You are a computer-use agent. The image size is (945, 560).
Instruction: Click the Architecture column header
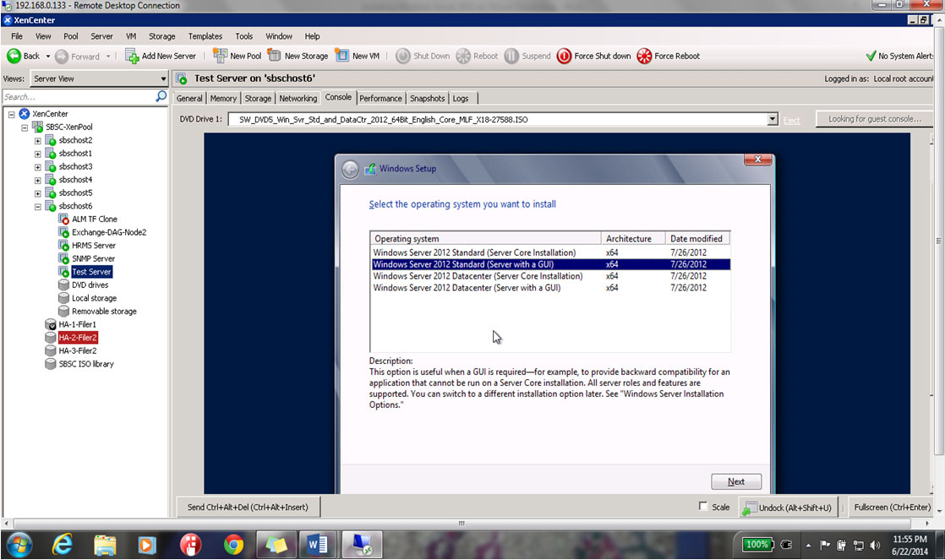point(633,238)
